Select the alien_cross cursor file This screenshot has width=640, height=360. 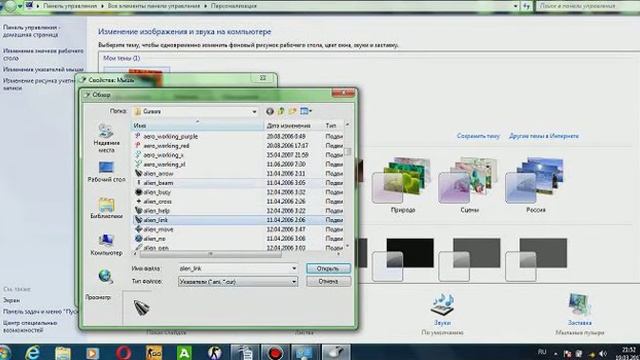click(158, 202)
